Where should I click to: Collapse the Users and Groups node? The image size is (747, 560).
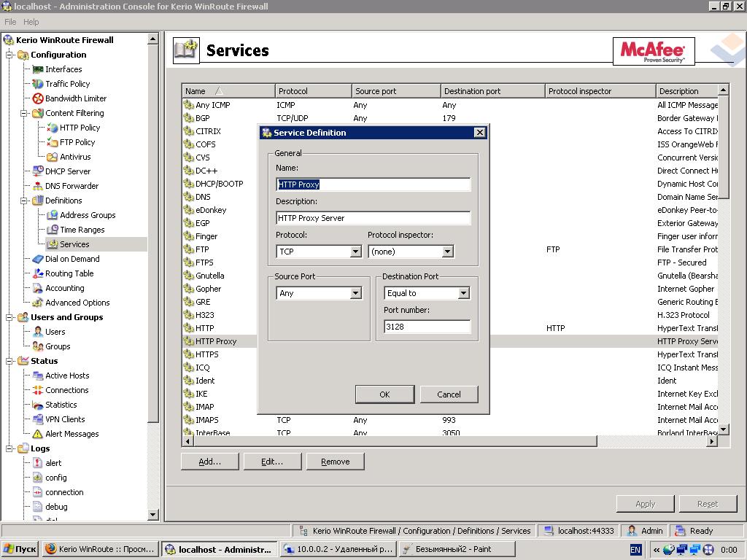(9, 318)
